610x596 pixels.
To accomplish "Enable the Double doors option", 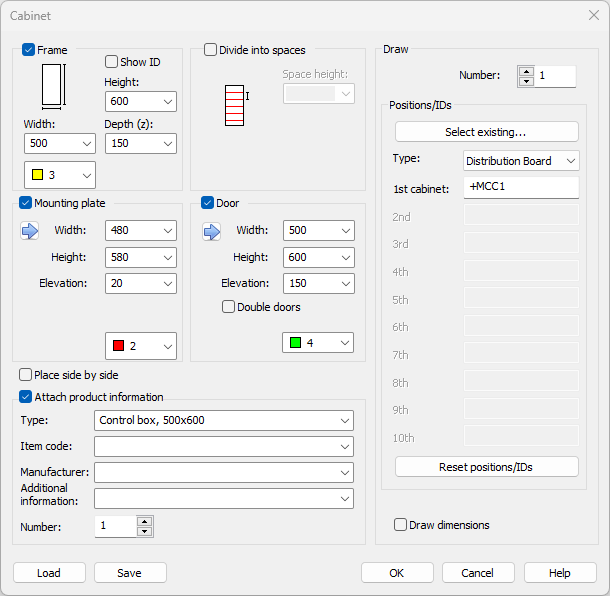I will (229, 307).
